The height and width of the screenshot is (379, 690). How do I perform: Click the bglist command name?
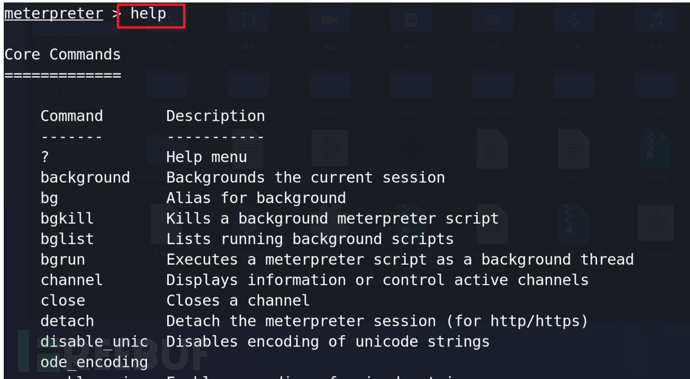(67, 239)
